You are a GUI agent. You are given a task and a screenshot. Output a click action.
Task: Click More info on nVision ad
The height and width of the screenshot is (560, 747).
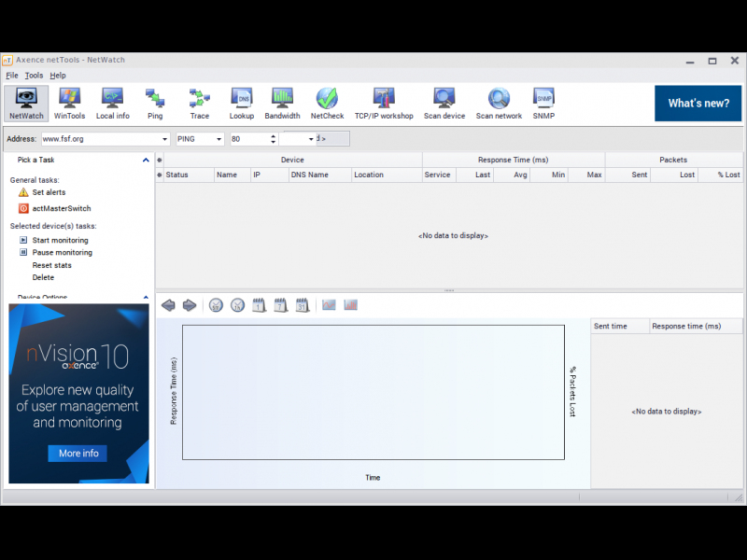[78, 454]
